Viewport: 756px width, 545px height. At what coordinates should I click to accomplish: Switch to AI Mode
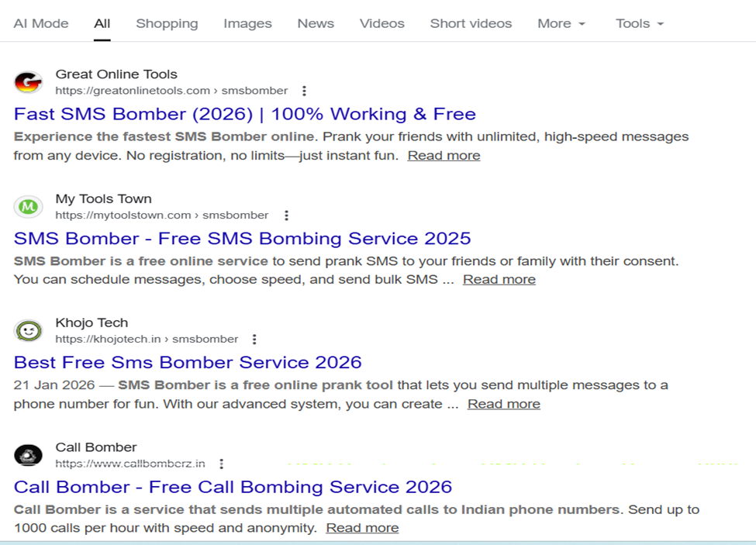pyautogui.click(x=41, y=23)
